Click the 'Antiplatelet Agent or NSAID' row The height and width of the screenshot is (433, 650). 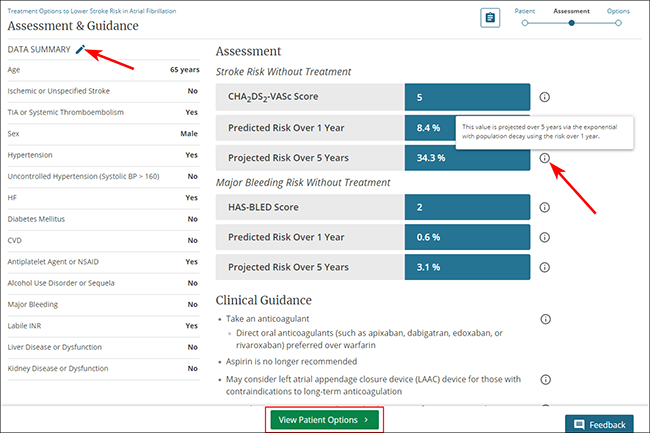point(103,262)
